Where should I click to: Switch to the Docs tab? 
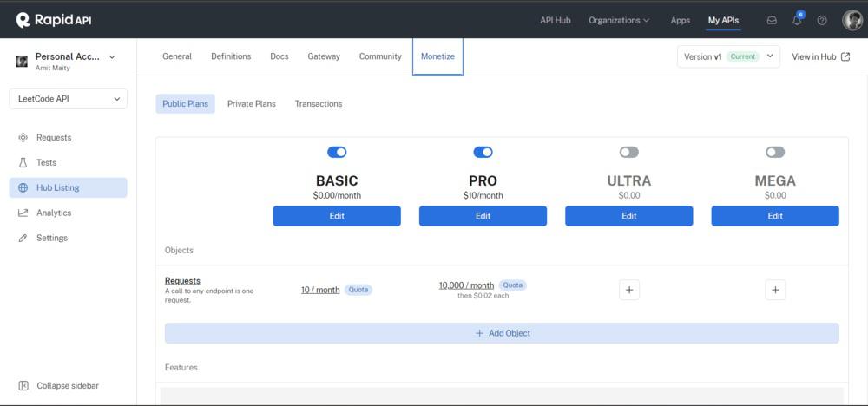279,56
